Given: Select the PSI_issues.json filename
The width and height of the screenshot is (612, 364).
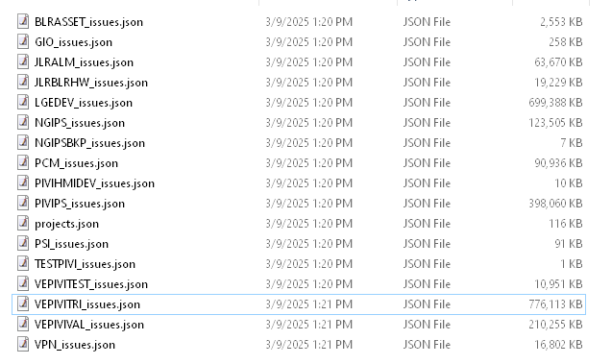Looking at the screenshot, I should (x=71, y=244).
